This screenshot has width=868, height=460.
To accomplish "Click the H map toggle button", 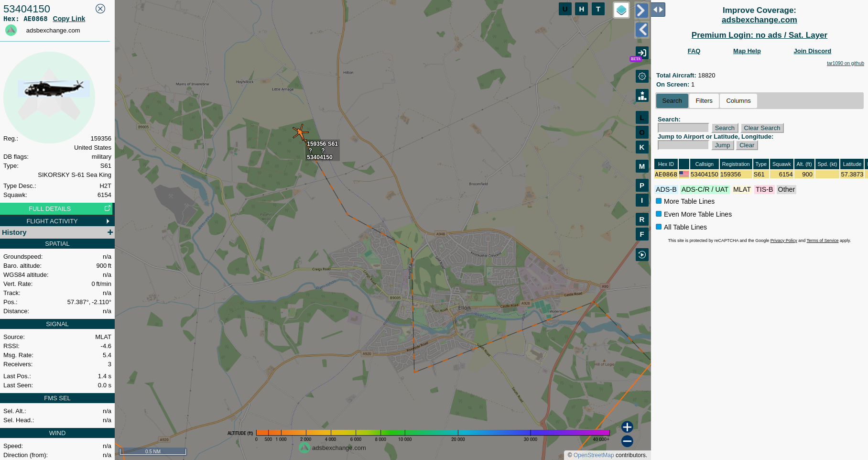I will click(581, 9).
